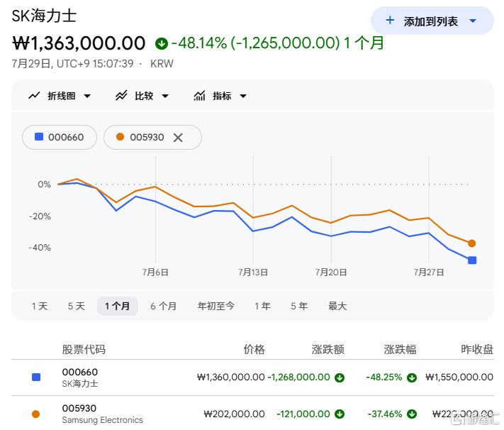The height and width of the screenshot is (430, 504).
Task: Open the 添加到列表 dropdown caret
Action: coord(473,21)
